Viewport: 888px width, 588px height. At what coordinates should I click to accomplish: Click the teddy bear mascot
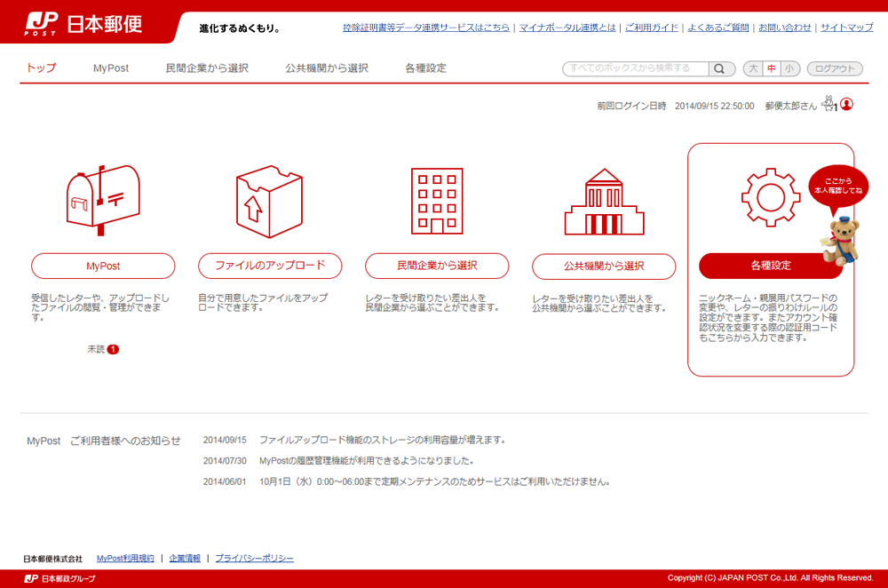pos(840,241)
